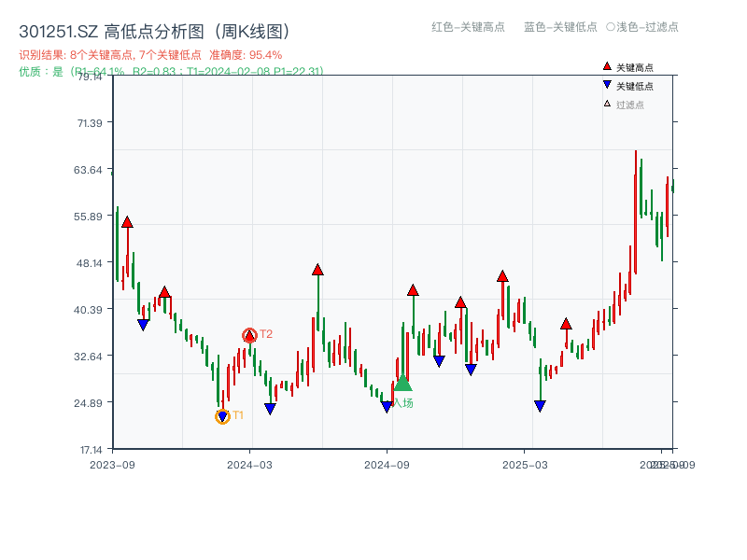Click the 入场 label text
The width and height of the screenshot is (747, 560).
(x=403, y=403)
